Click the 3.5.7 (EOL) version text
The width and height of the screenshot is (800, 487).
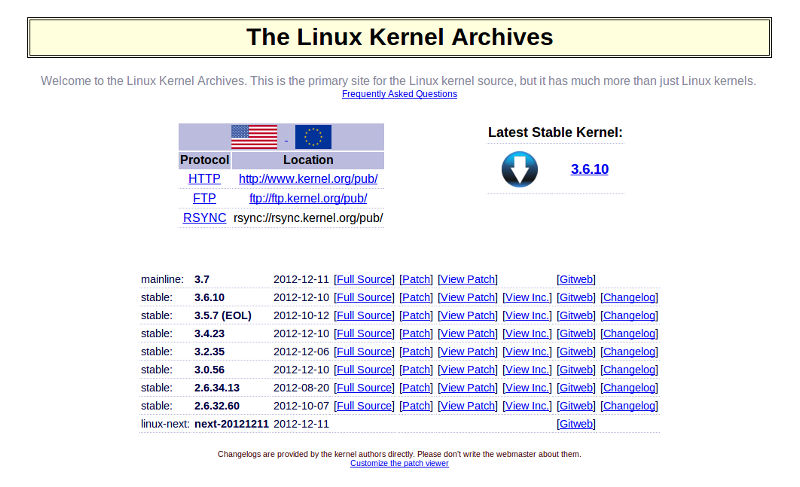223,316
